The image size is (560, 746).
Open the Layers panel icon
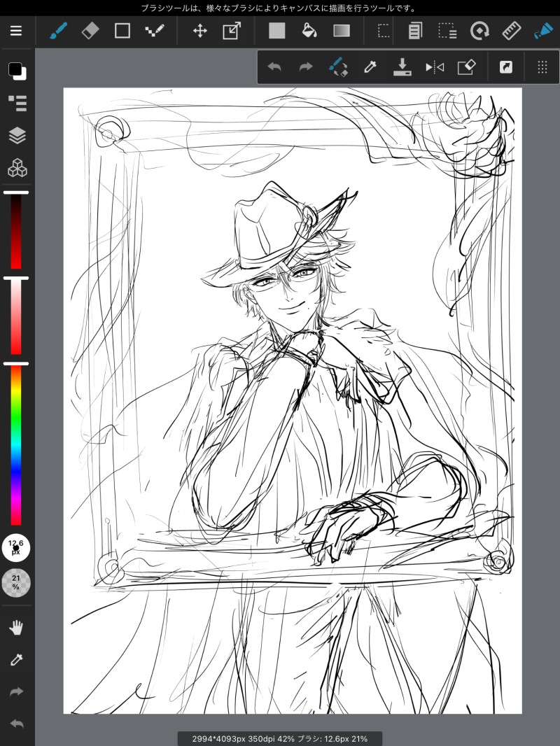coord(17,136)
